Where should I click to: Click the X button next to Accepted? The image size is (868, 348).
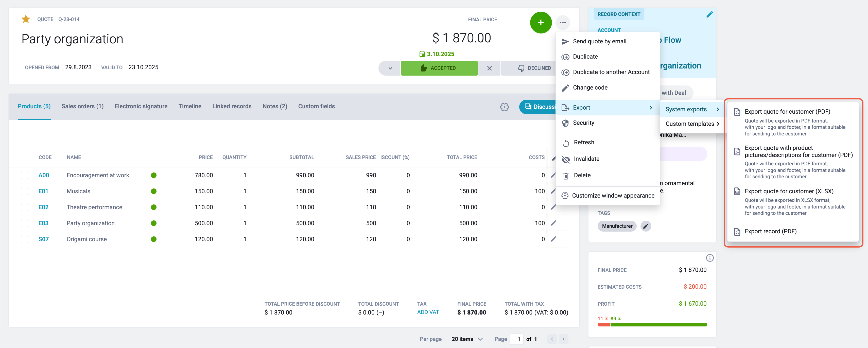pyautogui.click(x=489, y=68)
